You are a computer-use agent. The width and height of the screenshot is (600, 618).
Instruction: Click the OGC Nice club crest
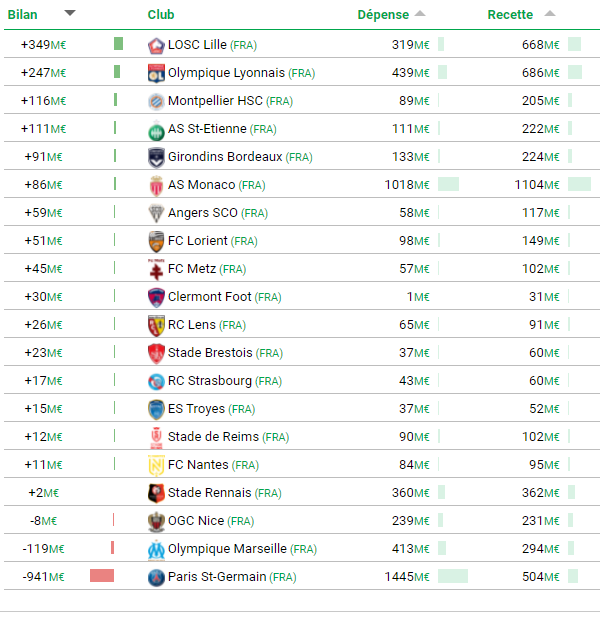click(x=155, y=521)
